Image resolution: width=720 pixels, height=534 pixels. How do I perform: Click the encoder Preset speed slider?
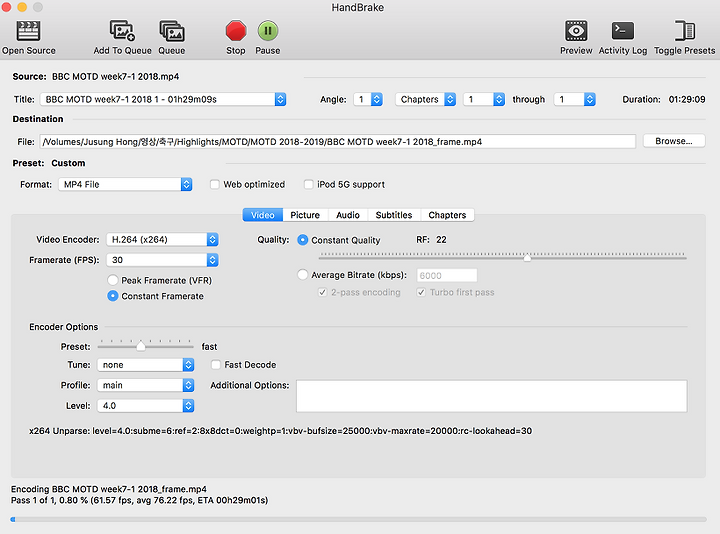[145, 345]
